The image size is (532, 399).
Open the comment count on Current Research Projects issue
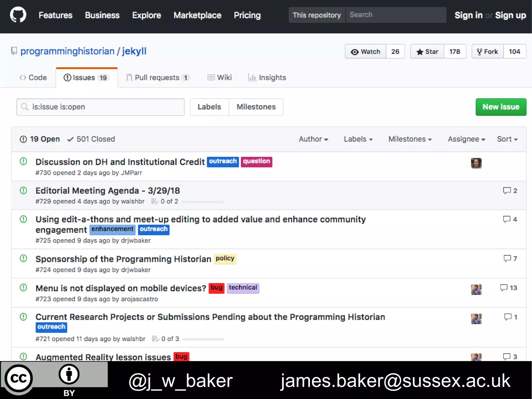point(510,317)
